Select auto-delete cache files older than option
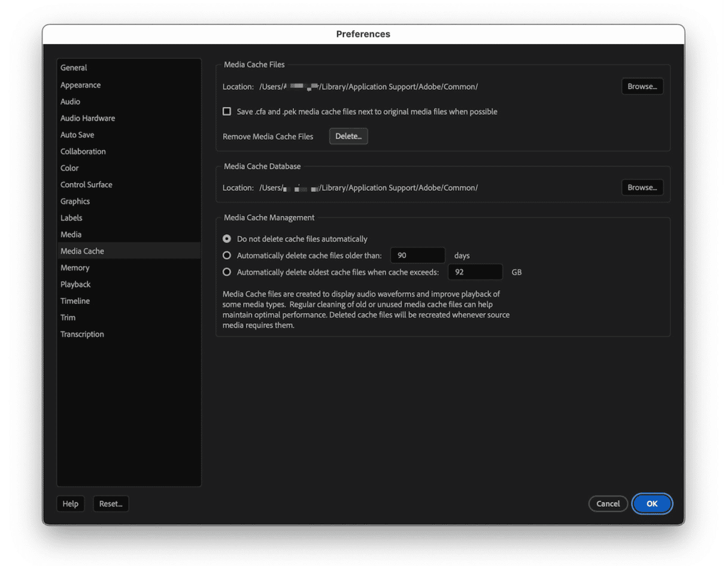Image resolution: width=728 pixels, height=566 pixels. pos(227,255)
